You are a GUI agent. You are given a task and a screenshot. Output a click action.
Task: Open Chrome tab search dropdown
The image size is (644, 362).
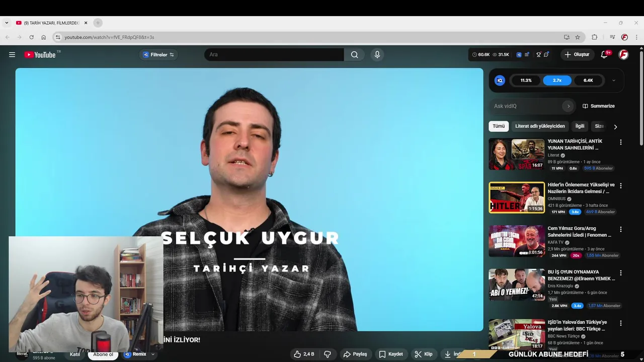coord(7,23)
